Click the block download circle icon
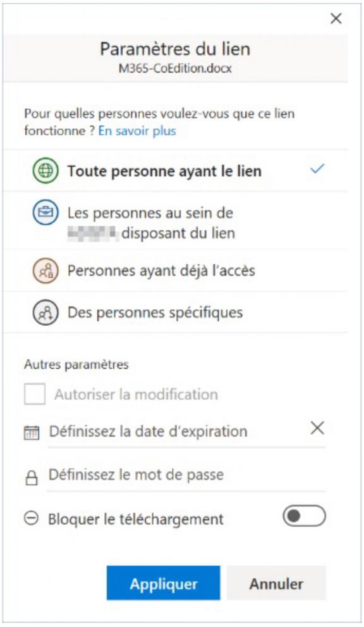Image resolution: width=364 pixels, height=627 pixels. [x=31, y=518]
